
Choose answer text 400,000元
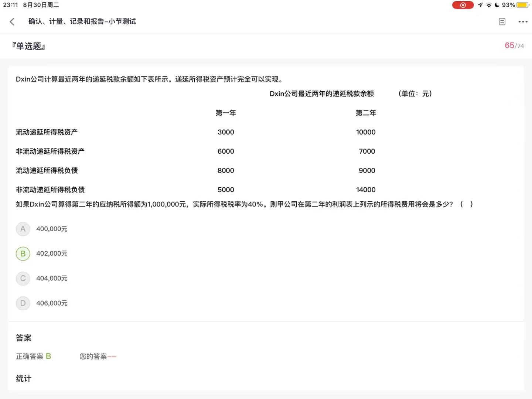click(x=52, y=229)
